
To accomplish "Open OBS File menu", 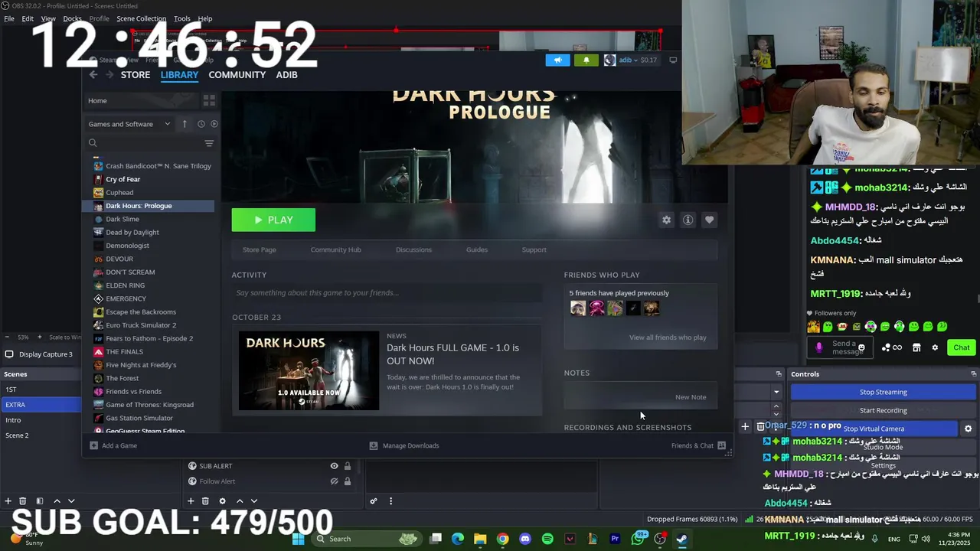I will [x=9, y=18].
